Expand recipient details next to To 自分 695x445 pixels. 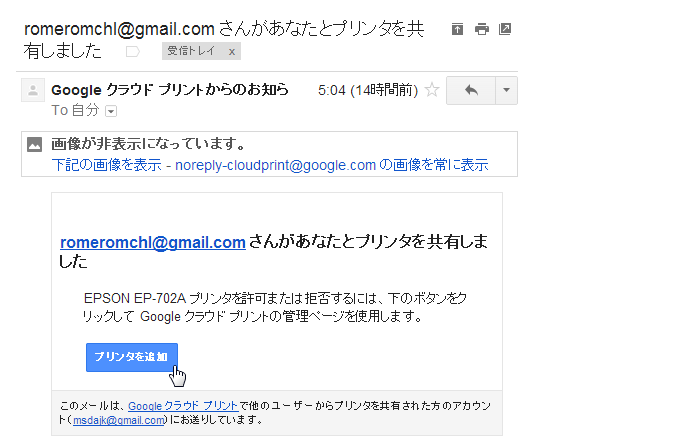(x=111, y=111)
